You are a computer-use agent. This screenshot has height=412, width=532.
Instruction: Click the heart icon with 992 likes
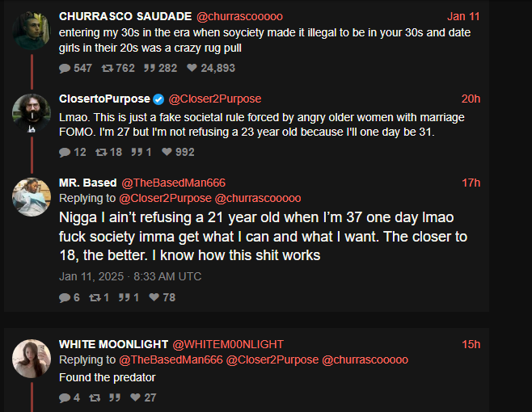tap(167, 152)
